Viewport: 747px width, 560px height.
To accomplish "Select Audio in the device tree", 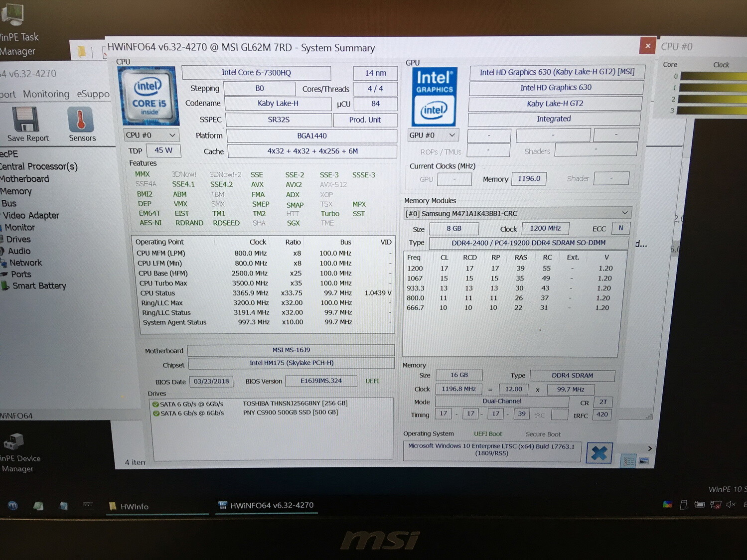I will (x=19, y=251).
